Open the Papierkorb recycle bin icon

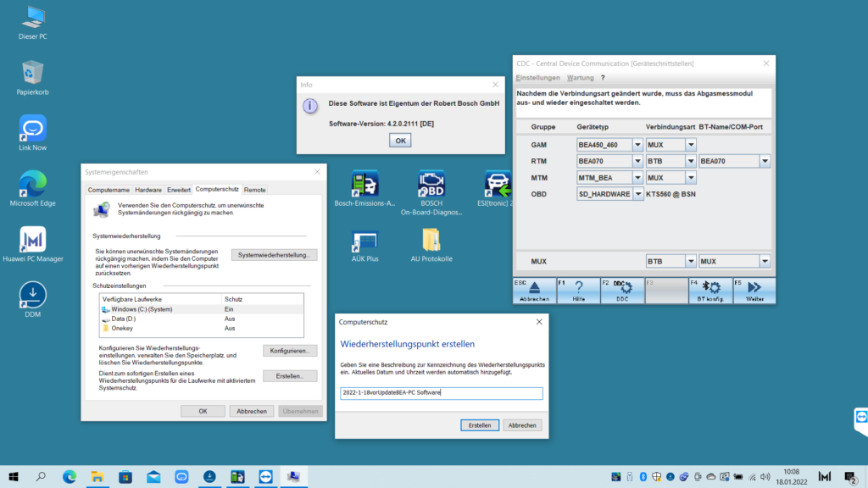point(33,77)
